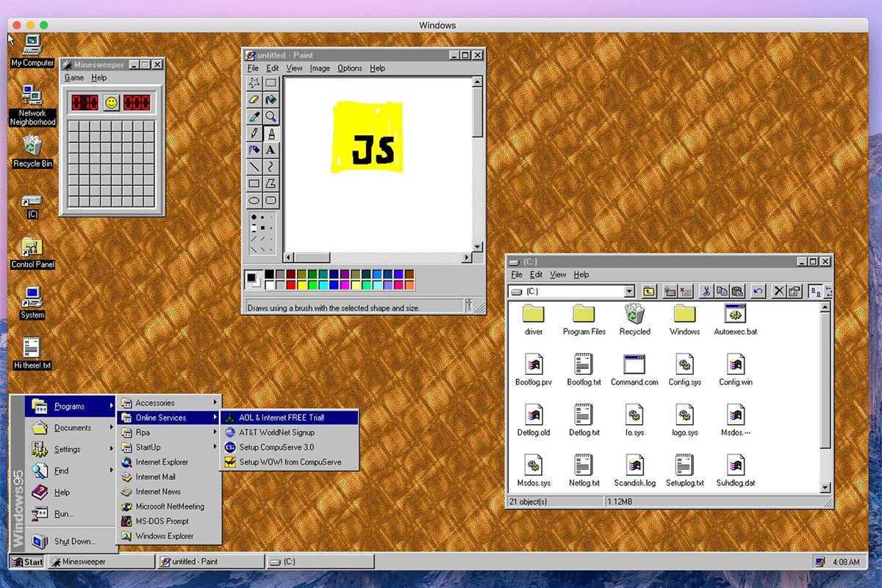Select the Recycle Bin desktop icon
The image size is (882, 588).
pos(32,151)
